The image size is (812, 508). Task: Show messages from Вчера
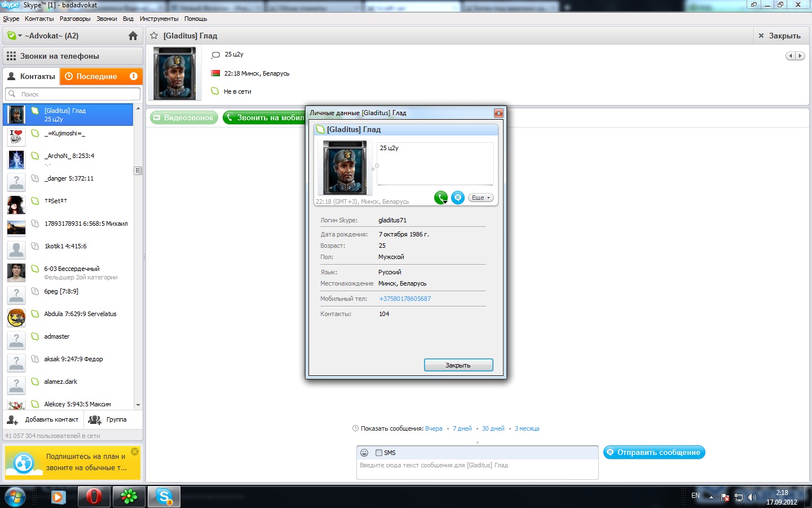434,428
